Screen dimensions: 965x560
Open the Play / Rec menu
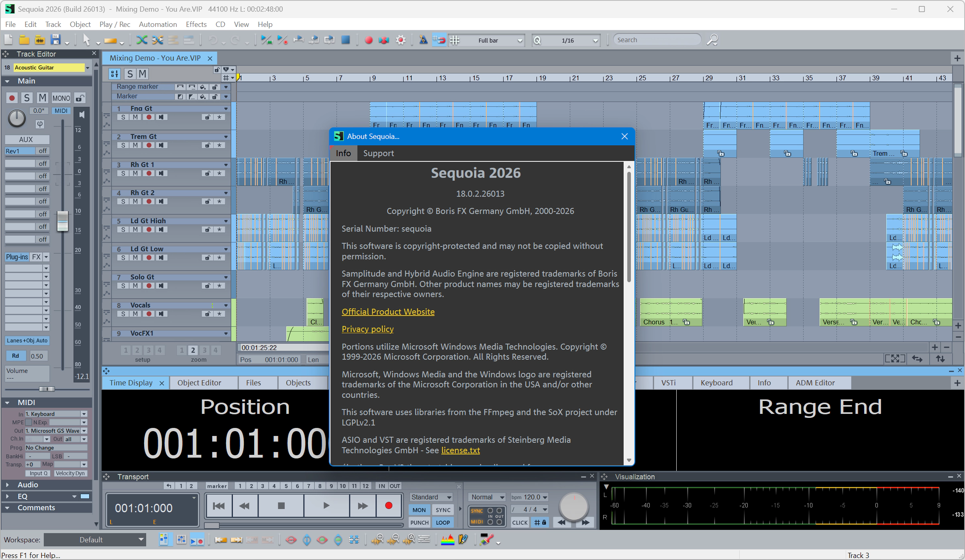pos(115,24)
